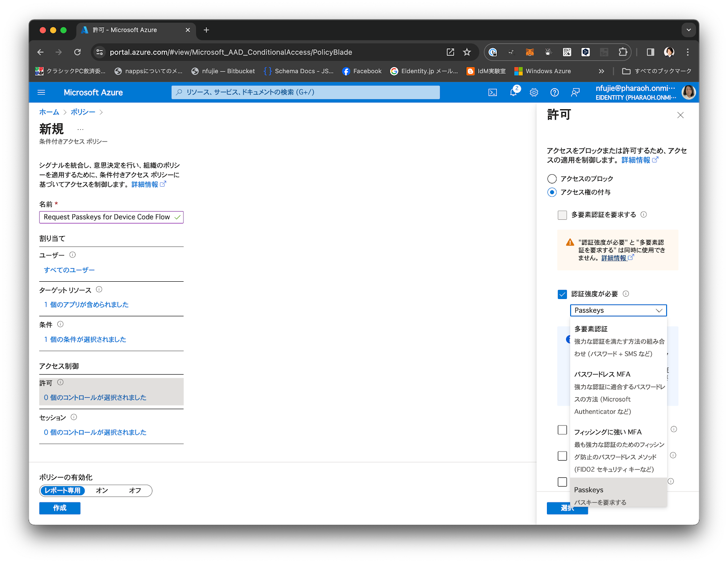Set policy state to オフ

[x=135, y=491]
